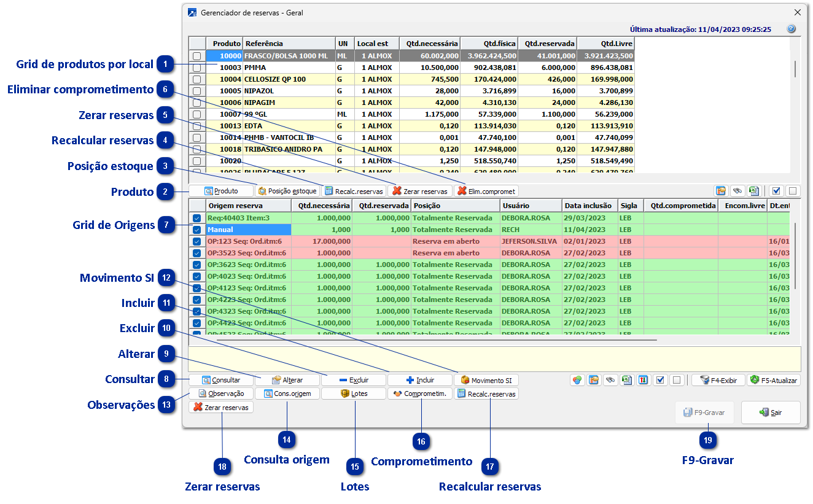Uncheck the OP:3523 Seq: Ord.itm:6 checkbox
This screenshot has width=813, height=504.
click(x=197, y=253)
